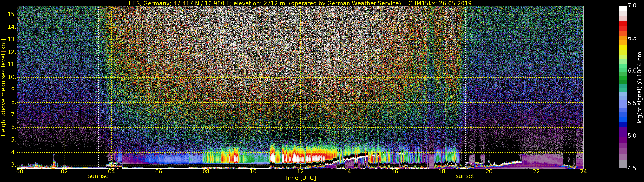This screenshot has height=182, width=644.
Task: Click the colorbar value '7.0'
Action: coord(632,6)
